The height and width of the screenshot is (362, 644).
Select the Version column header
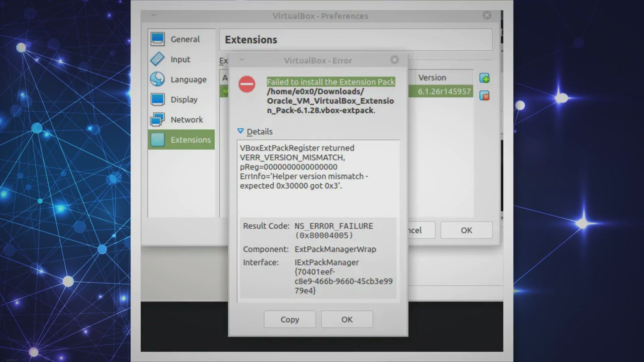pyautogui.click(x=432, y=77)
